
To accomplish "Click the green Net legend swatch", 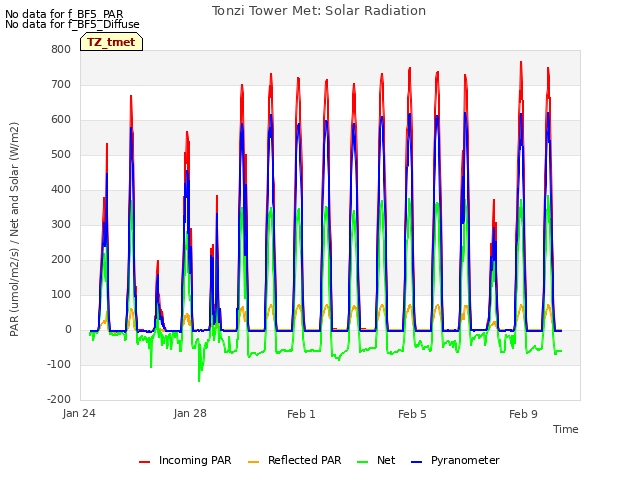I will point(362,462).
